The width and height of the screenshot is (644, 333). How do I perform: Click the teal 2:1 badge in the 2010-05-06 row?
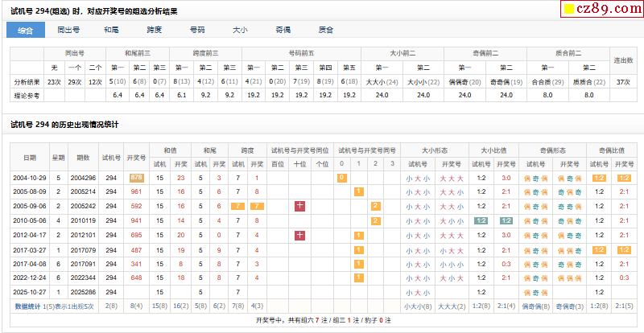tap(506, 220)
